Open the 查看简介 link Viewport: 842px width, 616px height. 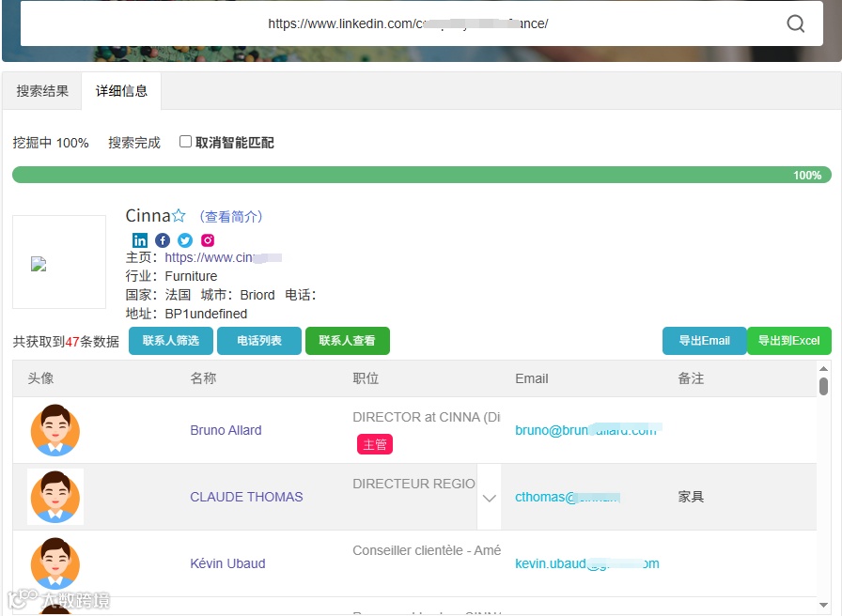(x=231, y=216)
